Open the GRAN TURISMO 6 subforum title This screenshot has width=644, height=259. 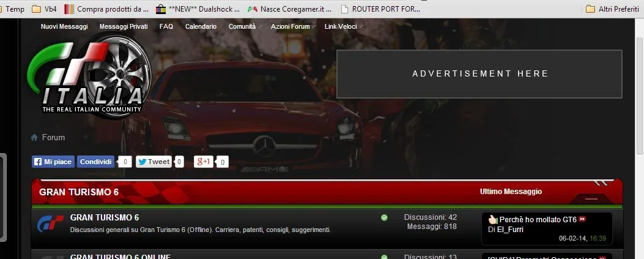(105, 217)
